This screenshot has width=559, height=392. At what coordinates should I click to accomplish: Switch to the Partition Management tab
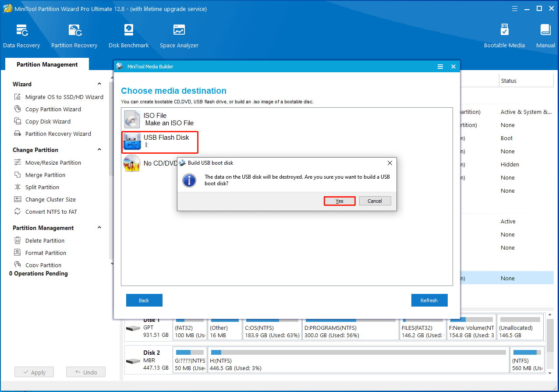click(x=47, y=64)
